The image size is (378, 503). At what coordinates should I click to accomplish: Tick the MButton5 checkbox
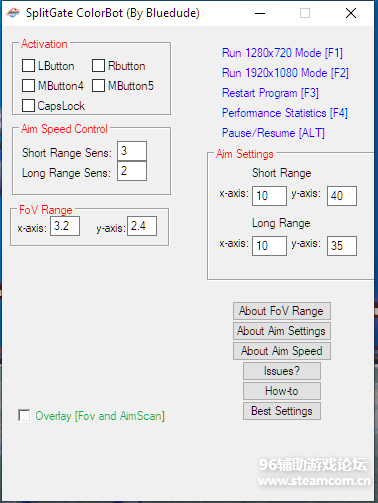coord(98,86)
